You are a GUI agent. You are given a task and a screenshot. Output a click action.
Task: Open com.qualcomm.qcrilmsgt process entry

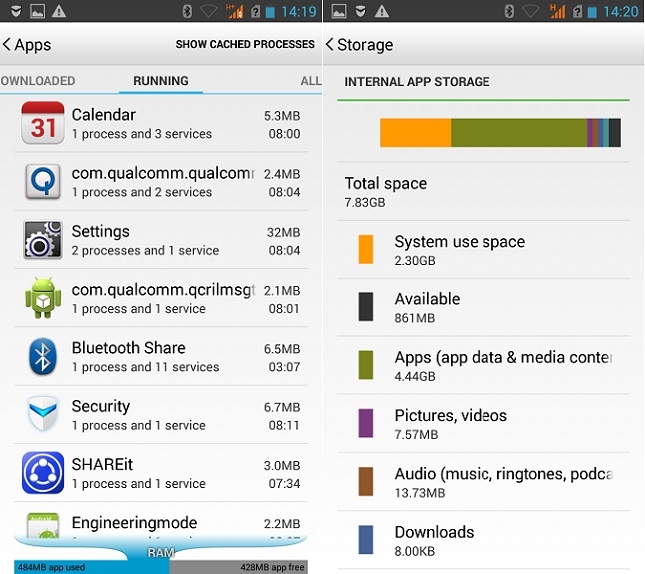coord(161,298)
